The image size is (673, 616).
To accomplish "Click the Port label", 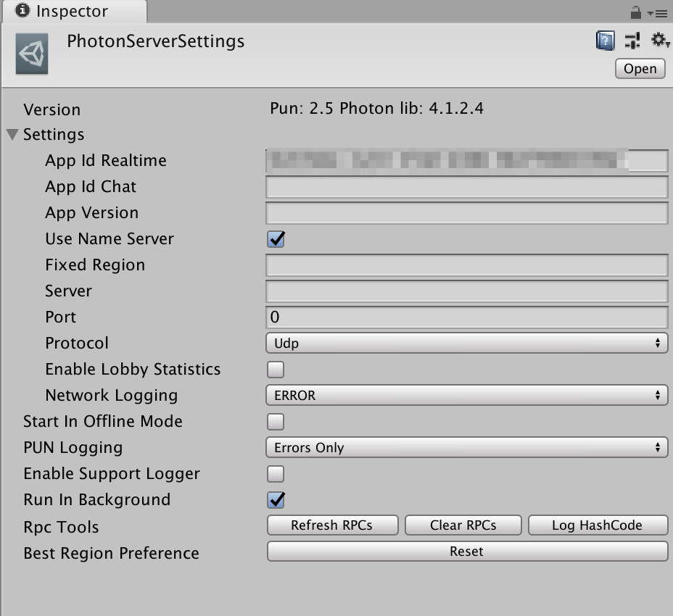I will click(x=60, y=317).
